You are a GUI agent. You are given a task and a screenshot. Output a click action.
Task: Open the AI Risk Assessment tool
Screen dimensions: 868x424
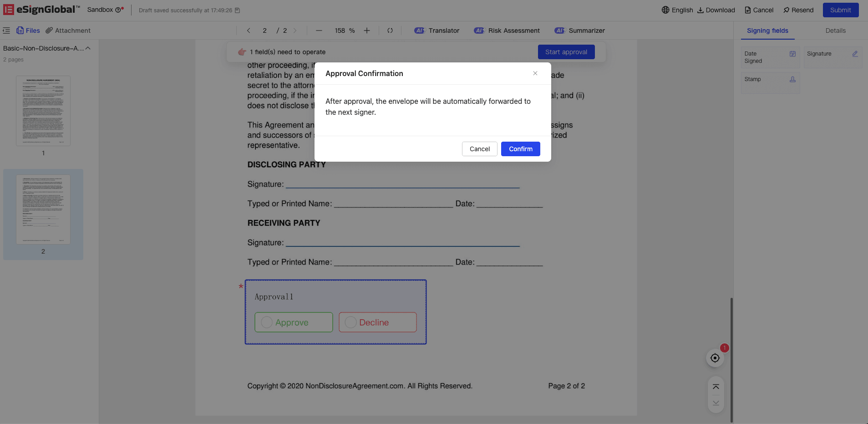pyautogui.click(x=507, y=31)
